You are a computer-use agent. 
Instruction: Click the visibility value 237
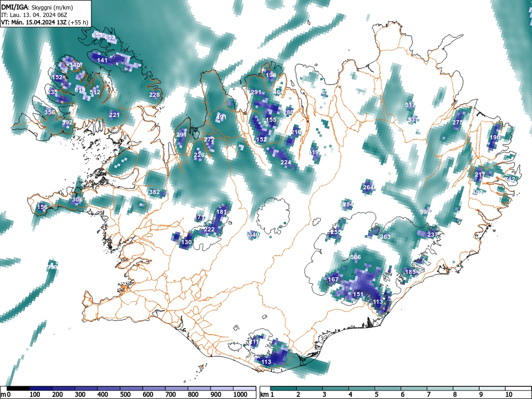pyautogui.click(x=432, y=235)
